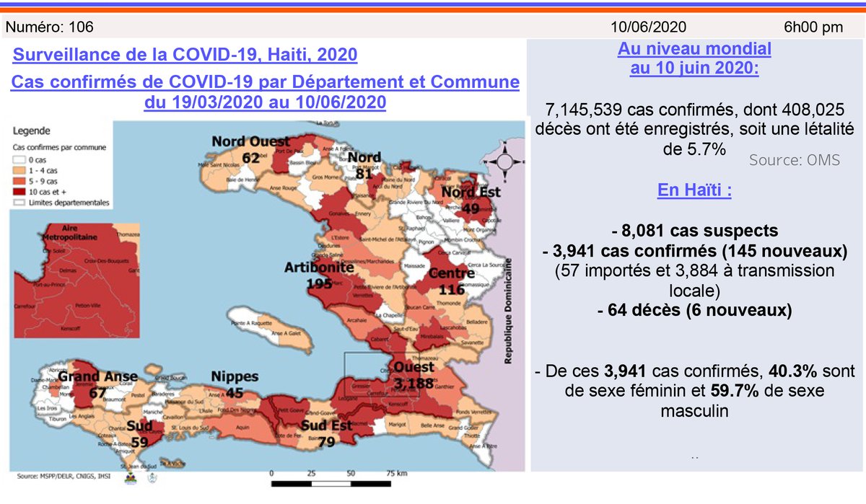Click the '8,081 cas suspects' line
This screenshot has width=866, height=504.
pyautogui.click(x=694, y=231)
